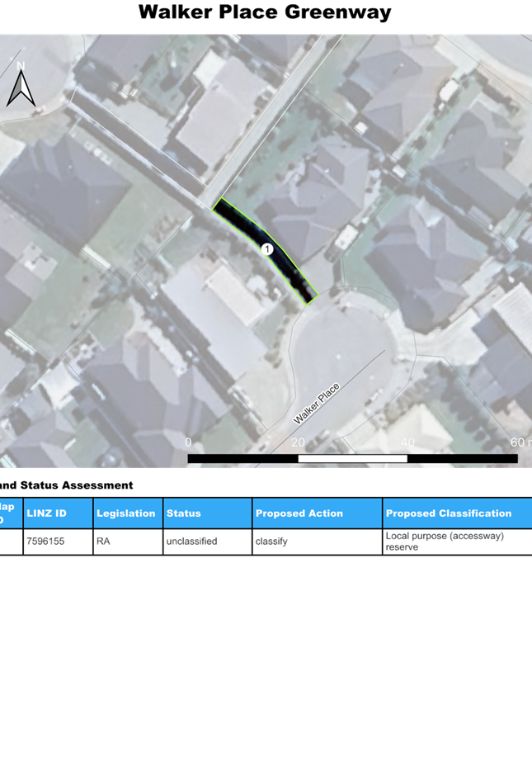Click the unclassified status cell

click(207, 542)
